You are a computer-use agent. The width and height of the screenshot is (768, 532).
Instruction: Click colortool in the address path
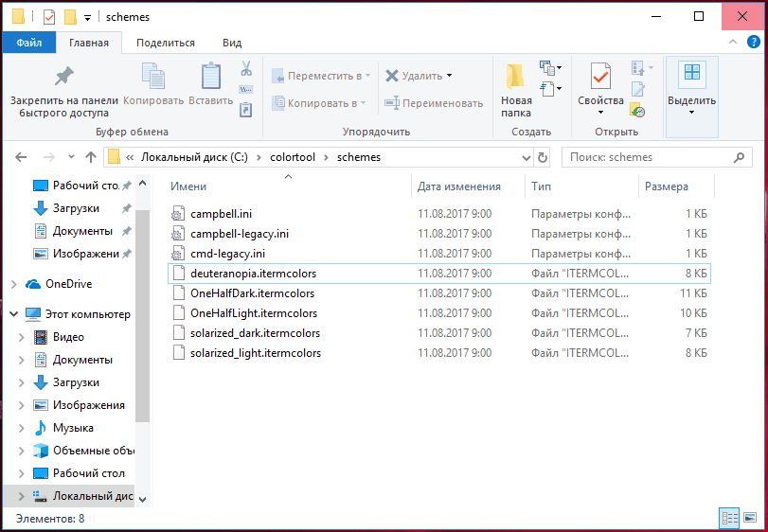(293, 157)
